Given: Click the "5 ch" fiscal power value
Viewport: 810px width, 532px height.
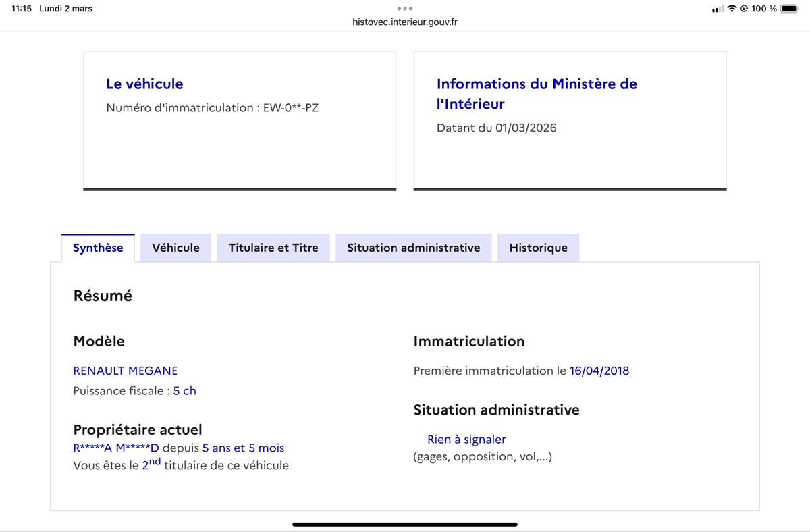Looking at the screenshot, I should tap(185, 390).
